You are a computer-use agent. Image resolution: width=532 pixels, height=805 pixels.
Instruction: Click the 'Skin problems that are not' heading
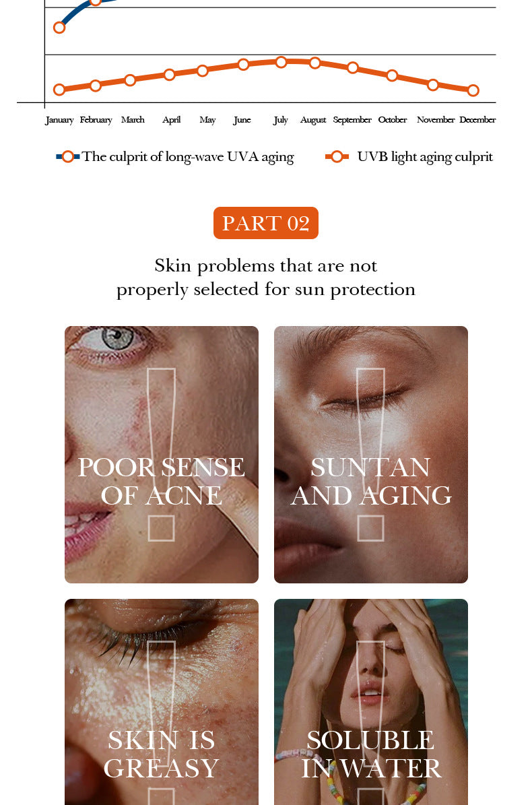tap(266, 265)
